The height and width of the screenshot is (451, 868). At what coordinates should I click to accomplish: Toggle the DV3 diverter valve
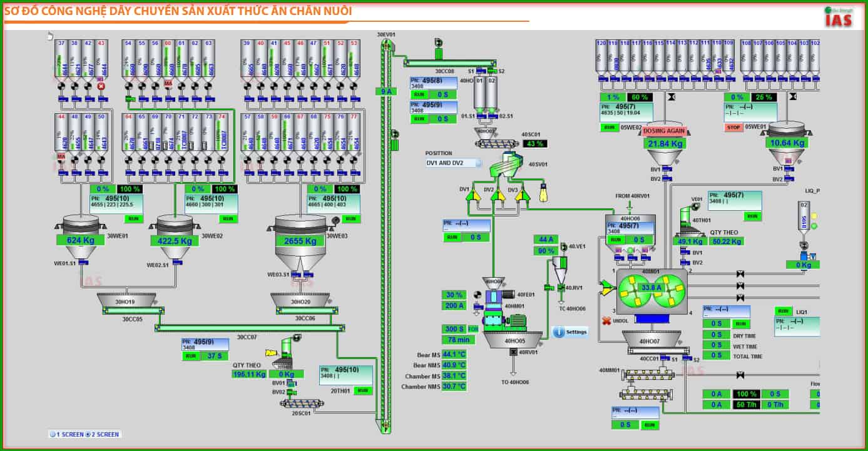point(522,196)
